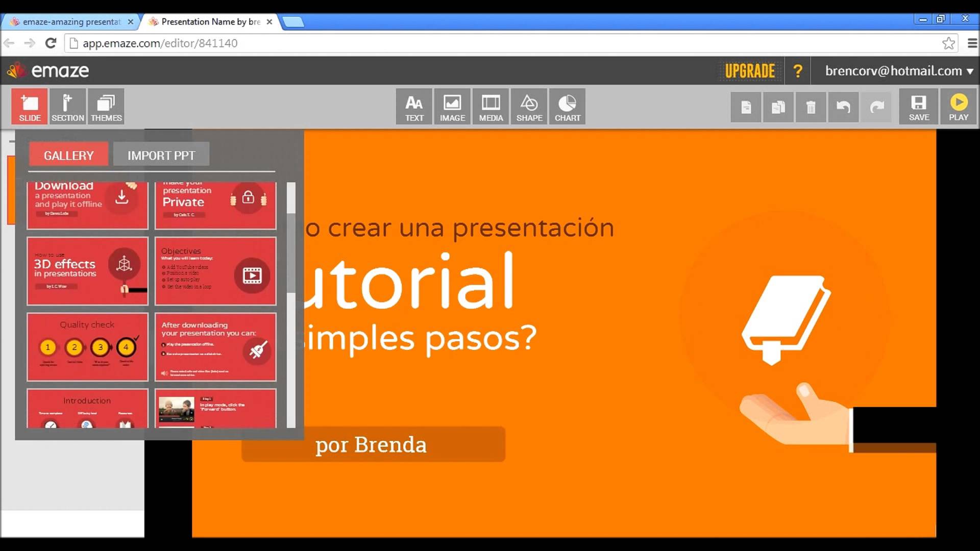Open the help question mark
This screenshot has width=980, height=551.
(x=798, y=71)
